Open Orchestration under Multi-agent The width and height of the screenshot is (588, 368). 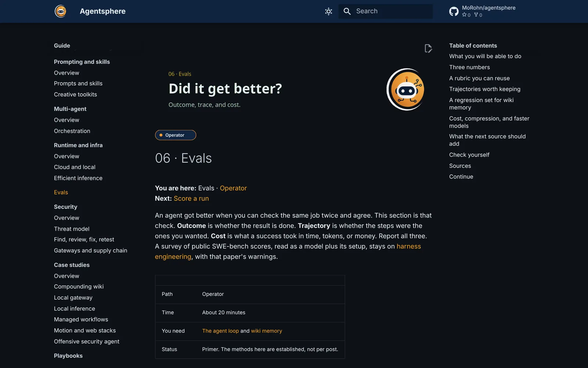coord(72,131)
